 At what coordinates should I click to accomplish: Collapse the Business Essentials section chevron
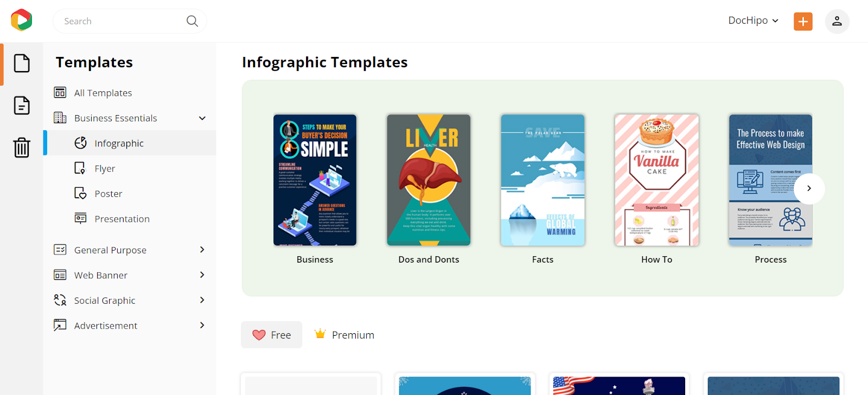202,118
